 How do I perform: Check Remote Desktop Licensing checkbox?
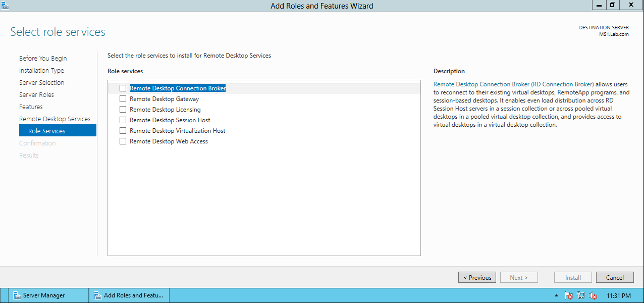point(123,110)
